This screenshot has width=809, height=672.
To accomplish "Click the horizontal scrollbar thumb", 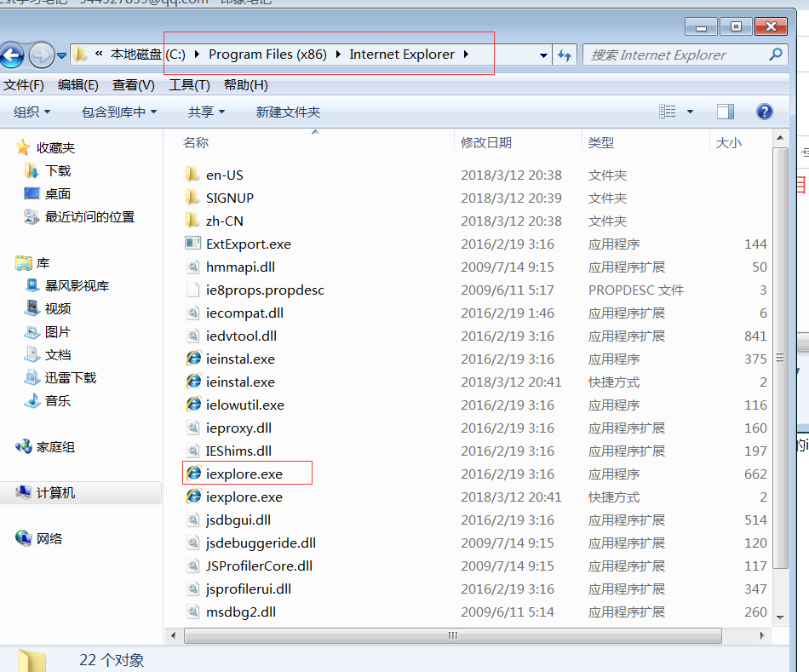I will pyautogui.click(x=452, y=635).
